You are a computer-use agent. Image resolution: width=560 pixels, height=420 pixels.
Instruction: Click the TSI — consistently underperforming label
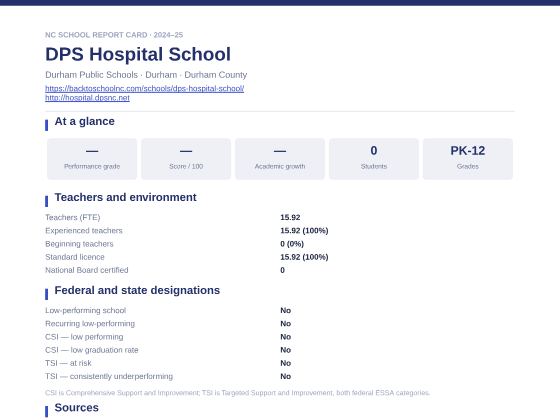109,376
